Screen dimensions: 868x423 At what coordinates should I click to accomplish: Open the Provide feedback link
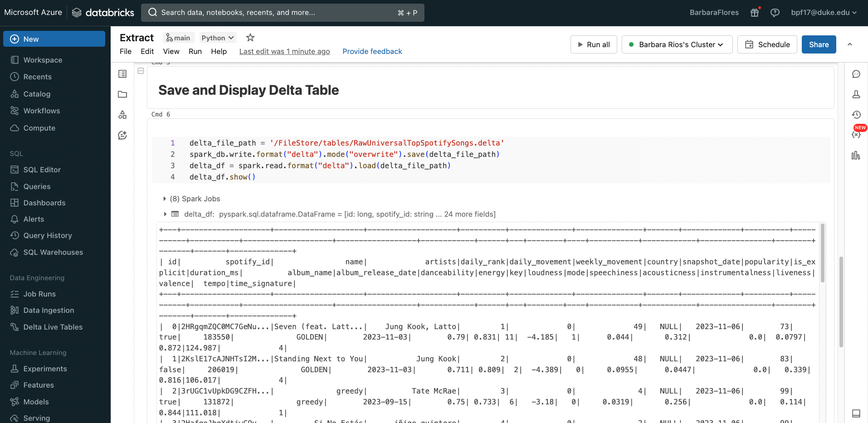[372, 51]
